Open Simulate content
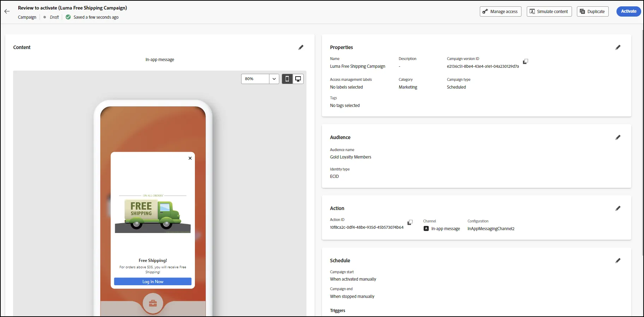Viewport: 644px width, 317px height. coord(549,11)
